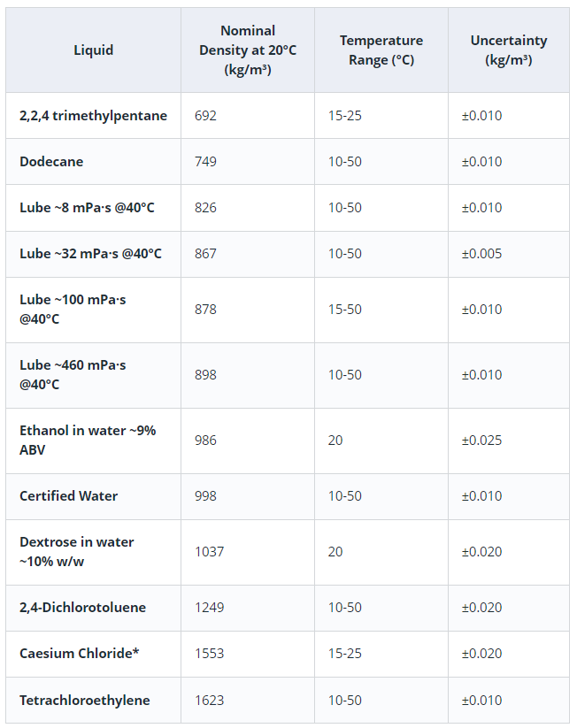Image resolution: width=577 pixels, height=728 pixels.
Task: Select the Tetrachloroethylene liquid name
Action: tap(84, 701)
